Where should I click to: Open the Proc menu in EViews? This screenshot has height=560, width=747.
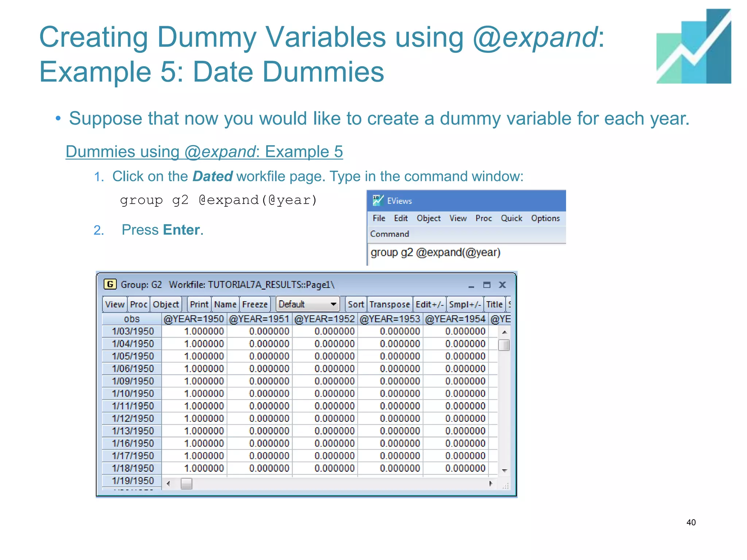[483, 218]
